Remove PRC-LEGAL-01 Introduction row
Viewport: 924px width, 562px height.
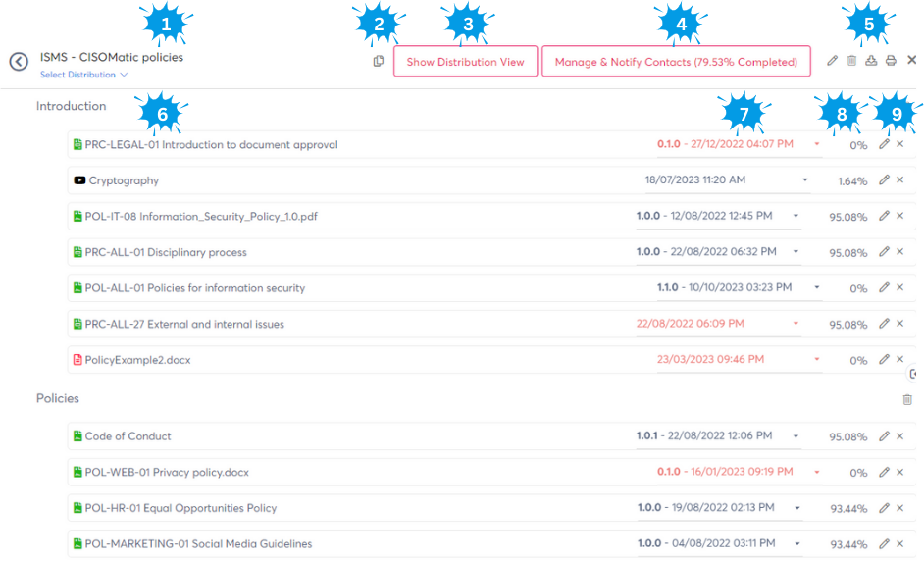click(x=899, y=144)
